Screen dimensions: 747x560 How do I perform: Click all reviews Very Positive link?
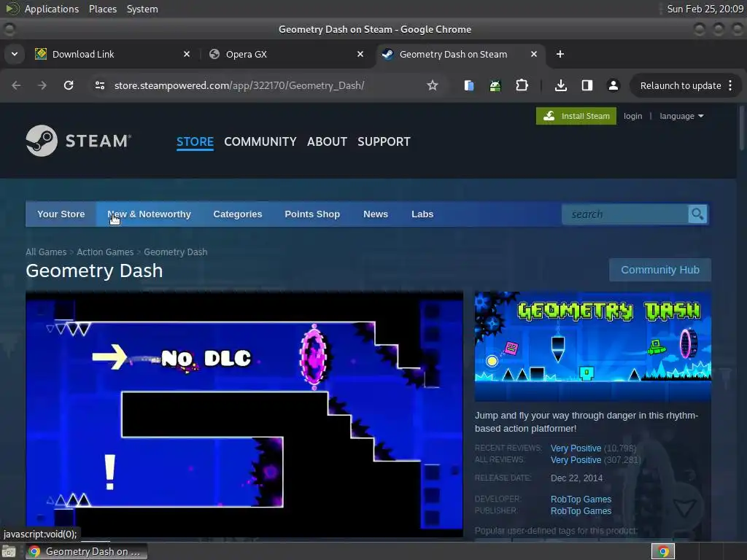coord(576,460)
